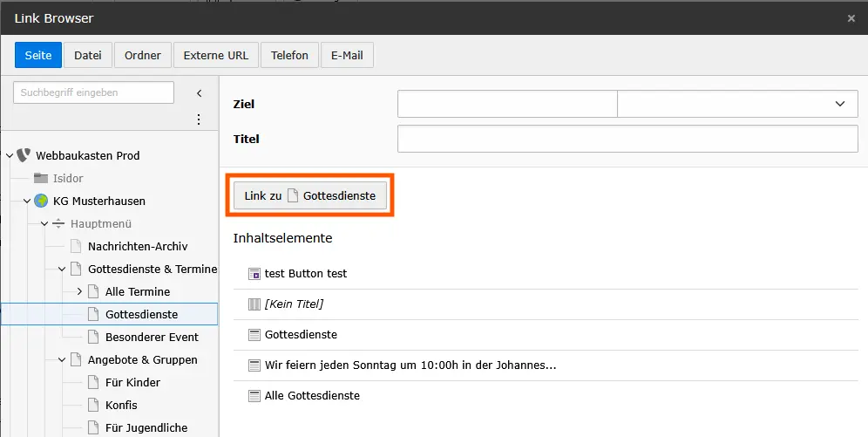Click the TYPO3 logo icon beside Webbaukasten Prod

coord(24,155)
